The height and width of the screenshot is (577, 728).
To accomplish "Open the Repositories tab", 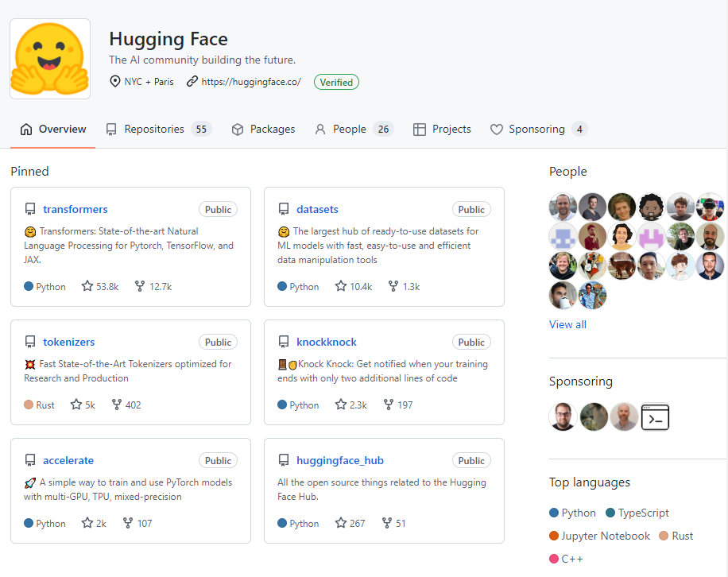I will pyautogui.click(x=158, y=129).
